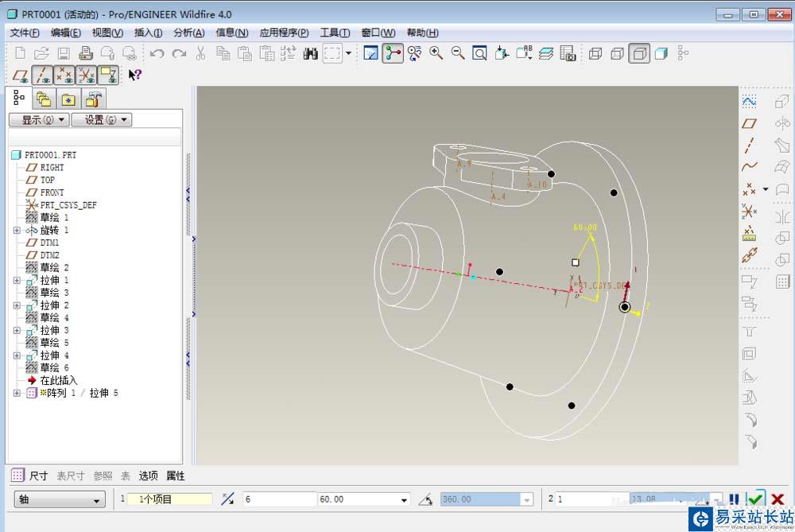Click the green checkmark to accept pattern
The width and height of the screenshot is (795, 532).
(x=755, y=499)
